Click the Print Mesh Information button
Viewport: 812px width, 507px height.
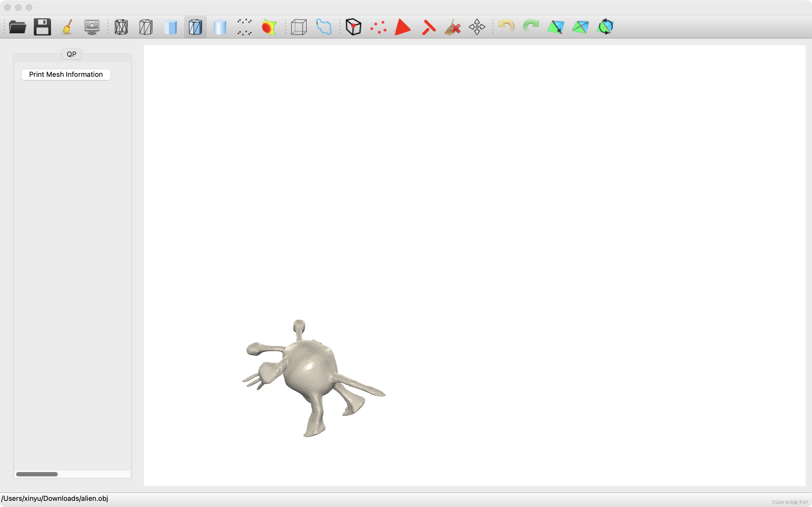coord(66,74)
